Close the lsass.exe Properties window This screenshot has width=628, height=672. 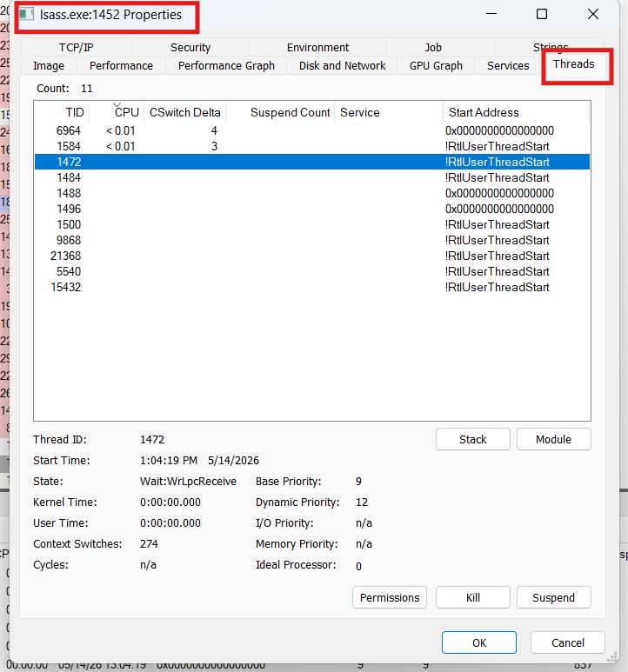[x=593, y=14]
